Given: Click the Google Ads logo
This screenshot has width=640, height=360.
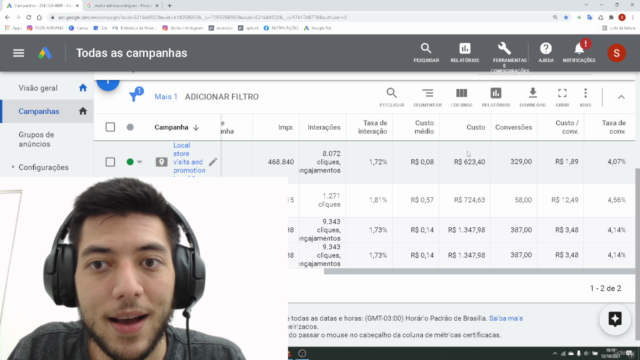Looking at the screenshot, I should (x=45, y=53).
